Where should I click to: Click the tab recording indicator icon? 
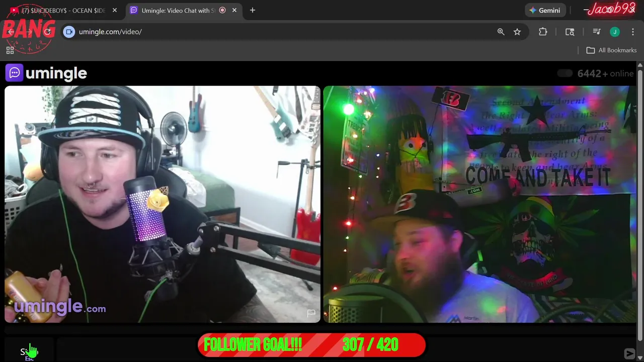(222, 10)
